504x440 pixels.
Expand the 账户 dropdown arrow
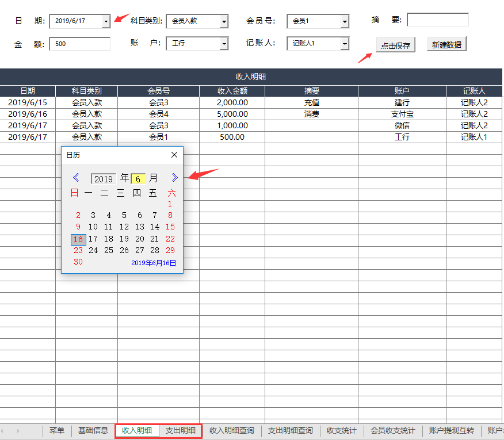click(x=224, y=44)
